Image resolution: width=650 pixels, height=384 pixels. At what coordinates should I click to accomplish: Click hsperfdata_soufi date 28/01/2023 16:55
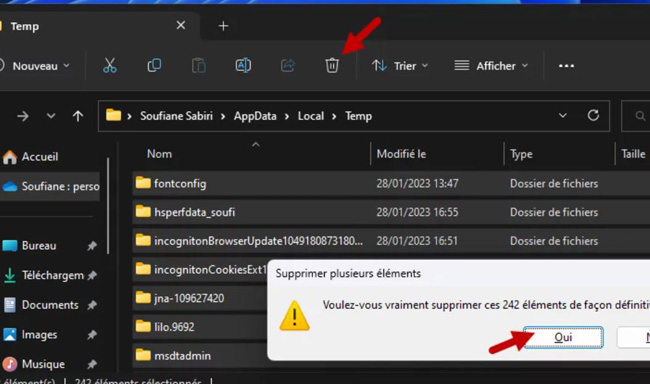coord(417,212)
